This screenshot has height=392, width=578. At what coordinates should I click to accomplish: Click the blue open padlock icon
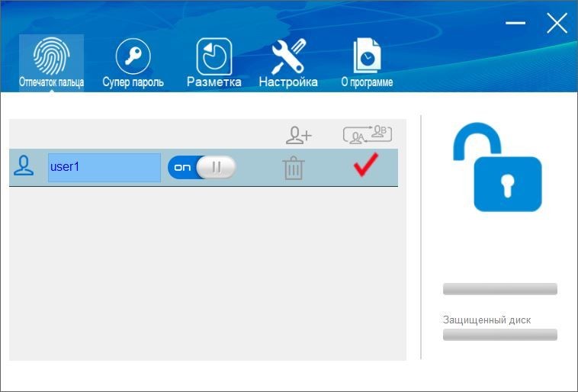point(497,167)
